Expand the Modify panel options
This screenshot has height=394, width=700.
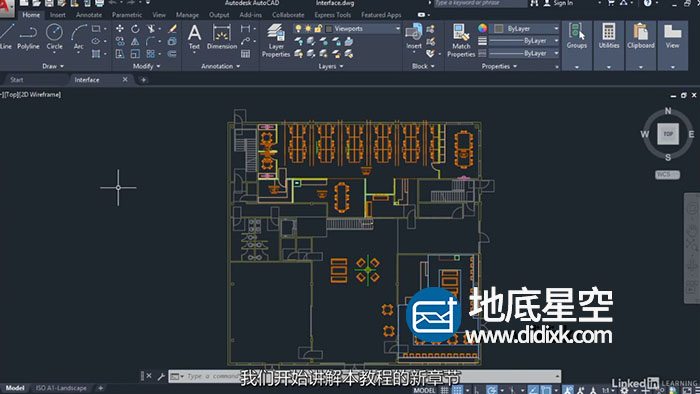[x=146, y=66]
